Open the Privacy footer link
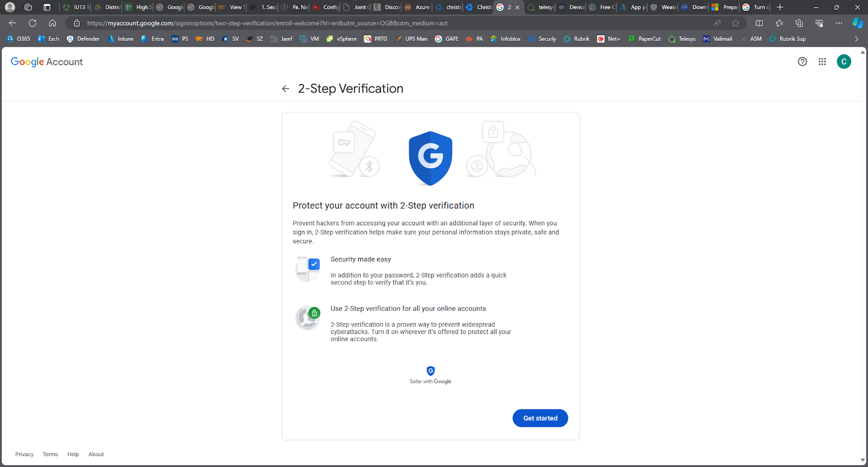Screen dimensions: 868x467 [24, 455]
